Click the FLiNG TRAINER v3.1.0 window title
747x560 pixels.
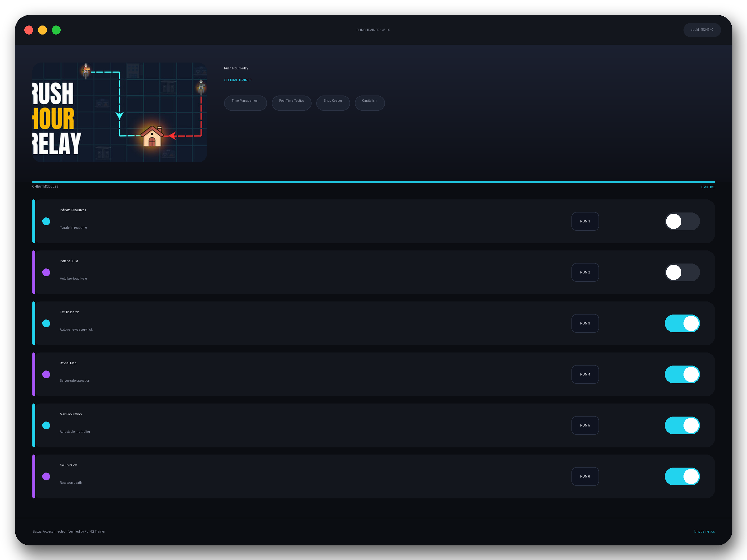(373, 30)
